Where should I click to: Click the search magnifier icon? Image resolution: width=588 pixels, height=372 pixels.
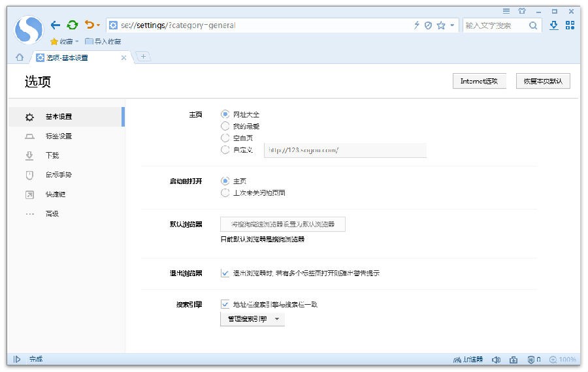pos(533,25)
